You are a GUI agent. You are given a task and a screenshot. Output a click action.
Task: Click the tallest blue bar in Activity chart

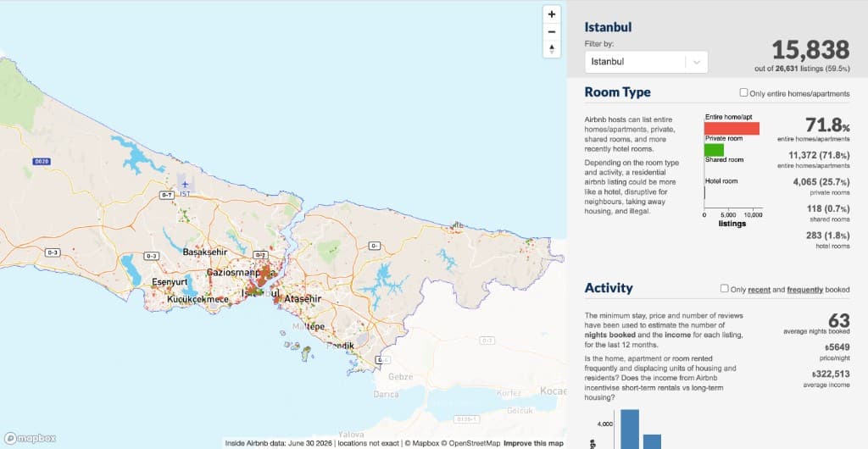[x=630, y=430]
